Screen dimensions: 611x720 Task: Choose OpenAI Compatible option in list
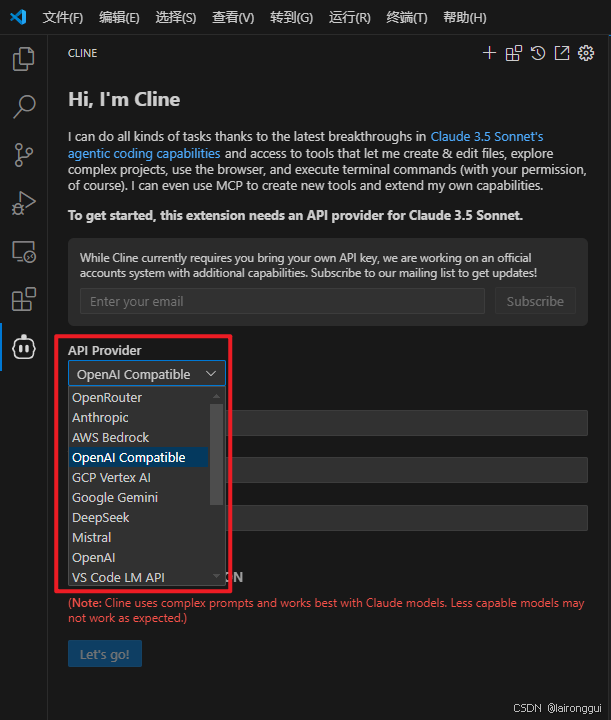pos(138,457)
